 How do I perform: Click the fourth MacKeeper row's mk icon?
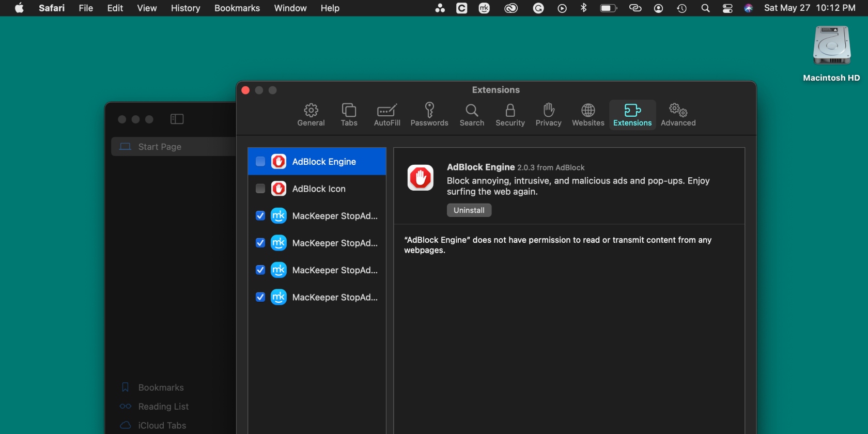click(x=279, y=297)
